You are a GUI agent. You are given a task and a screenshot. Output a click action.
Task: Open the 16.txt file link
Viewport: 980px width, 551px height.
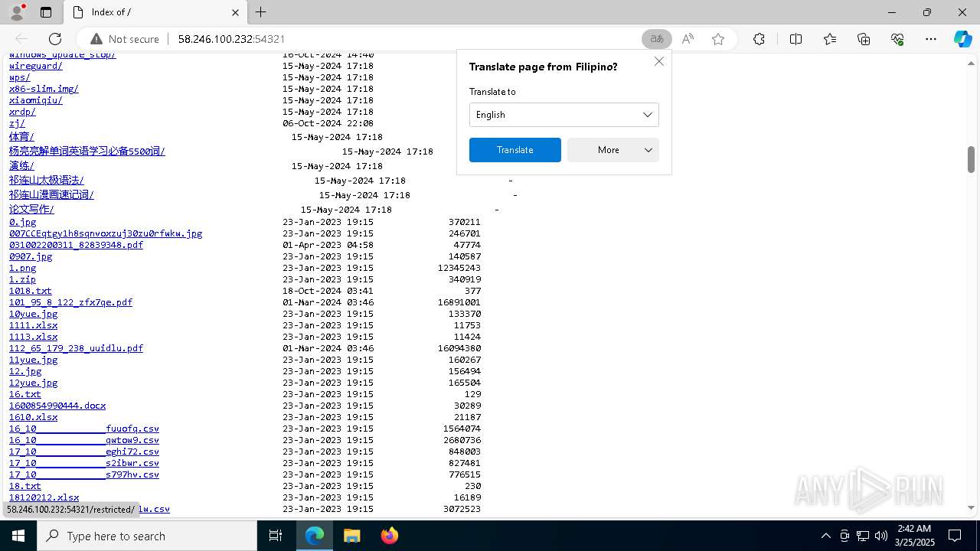(x=25, y=394)
